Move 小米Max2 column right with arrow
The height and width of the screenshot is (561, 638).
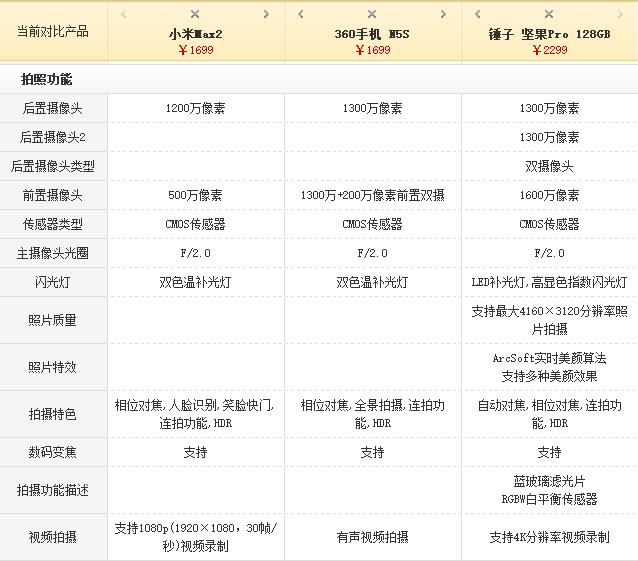tap(266, 14)
